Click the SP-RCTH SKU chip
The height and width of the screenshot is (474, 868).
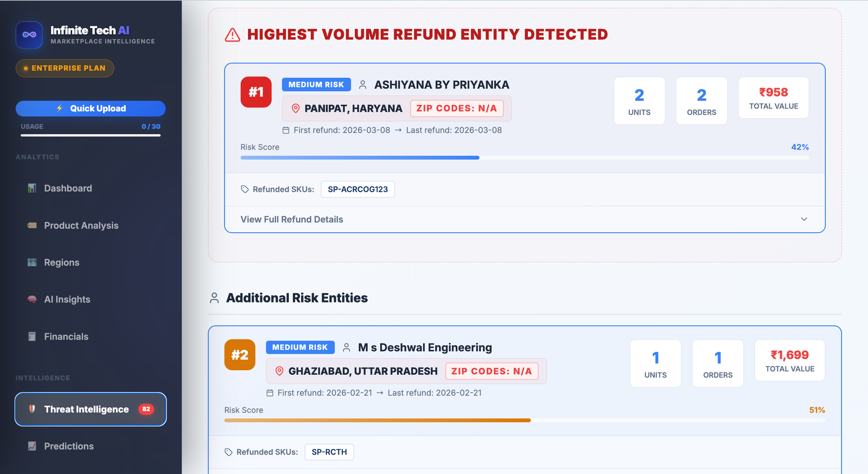click(x=329, y=452)
